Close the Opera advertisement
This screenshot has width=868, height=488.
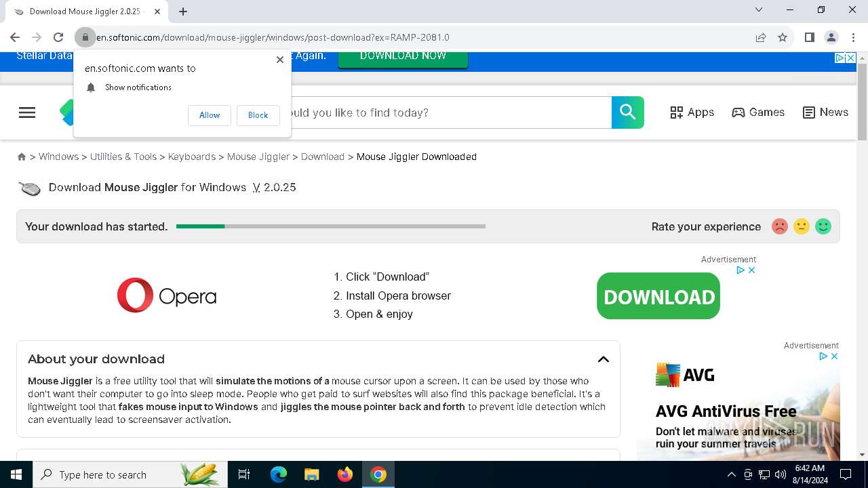(751, 270)
